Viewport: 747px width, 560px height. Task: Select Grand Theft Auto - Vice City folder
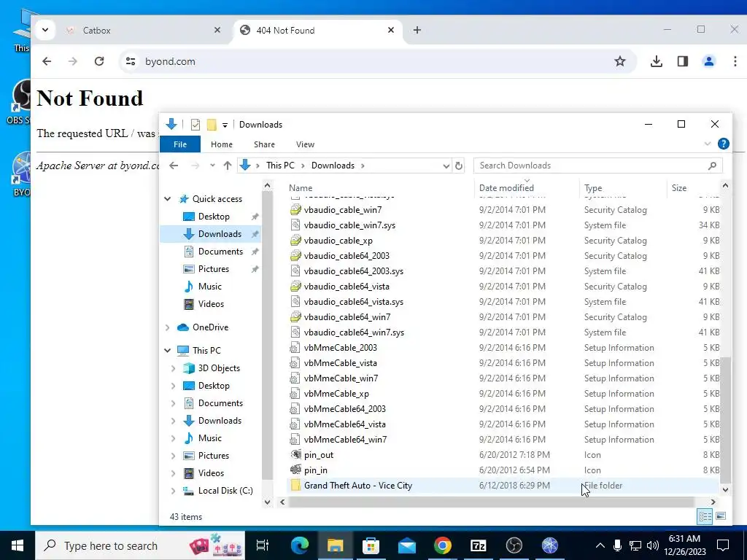(x=504, y=486)
